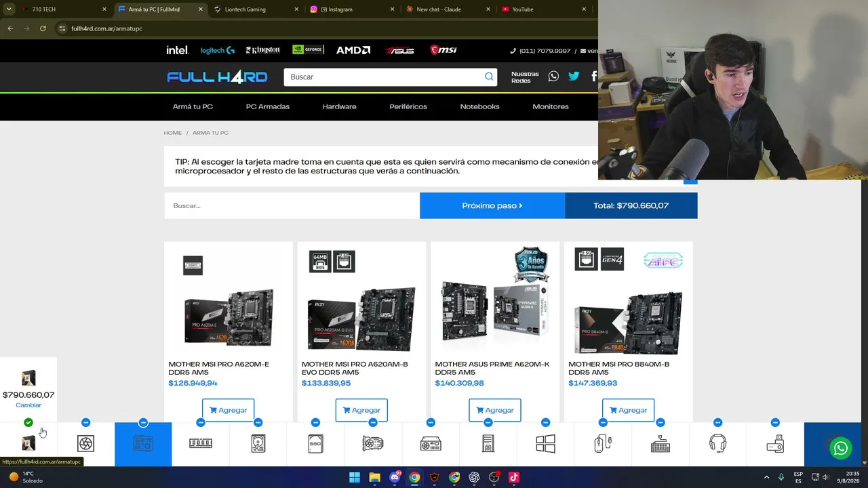Click the magnifier icon in Buscar field
This screenshot has width=868, height=488.
489,77
